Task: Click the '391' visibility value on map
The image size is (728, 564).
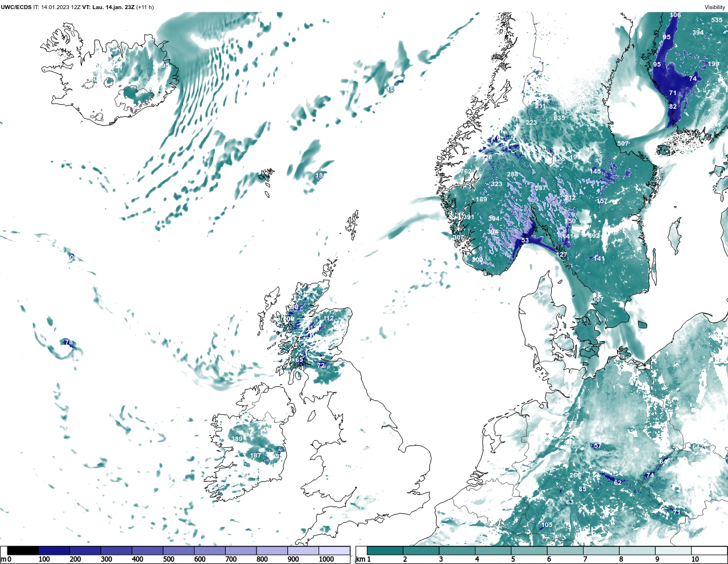Action: [469, 217]
